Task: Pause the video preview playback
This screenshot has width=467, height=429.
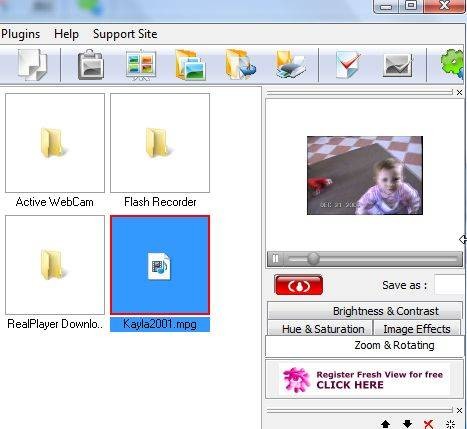Action: coord(275,259)
